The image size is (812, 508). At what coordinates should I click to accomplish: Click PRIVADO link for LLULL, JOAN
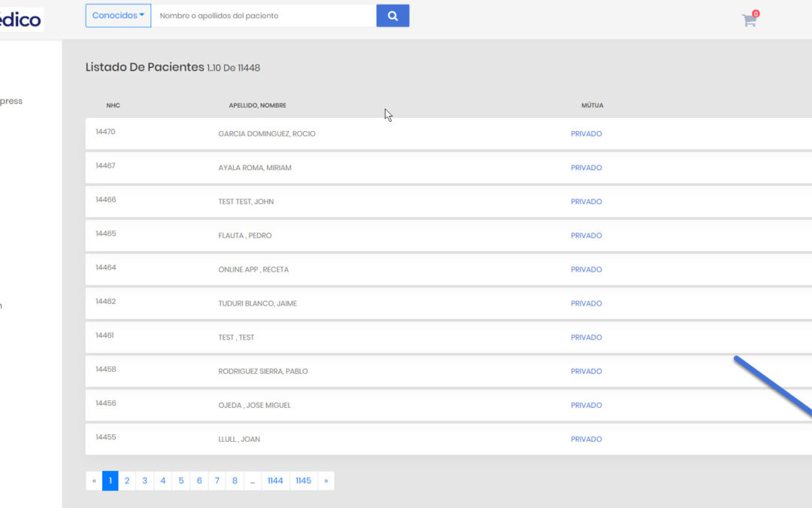586,439
